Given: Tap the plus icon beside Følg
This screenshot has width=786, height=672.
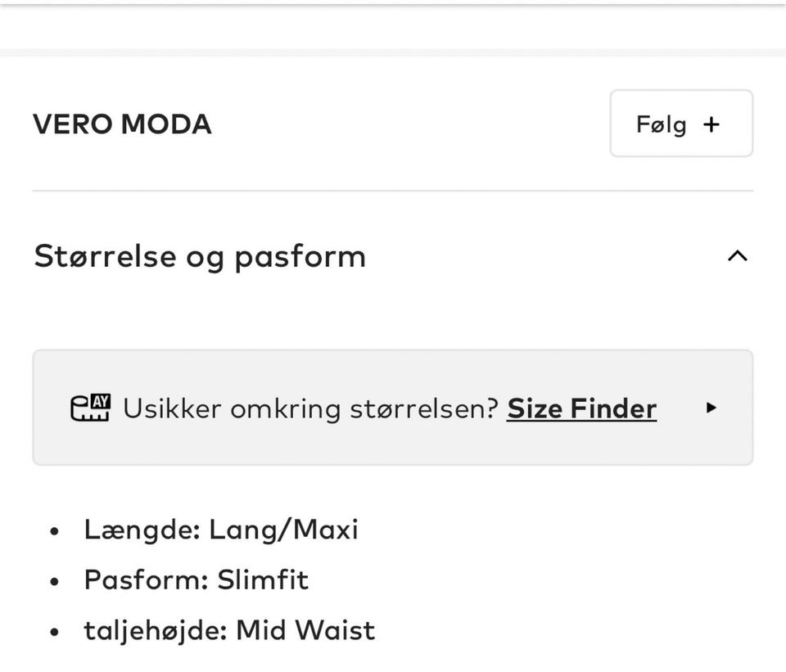Looking at the screenshot, I should tap(711, 124).
